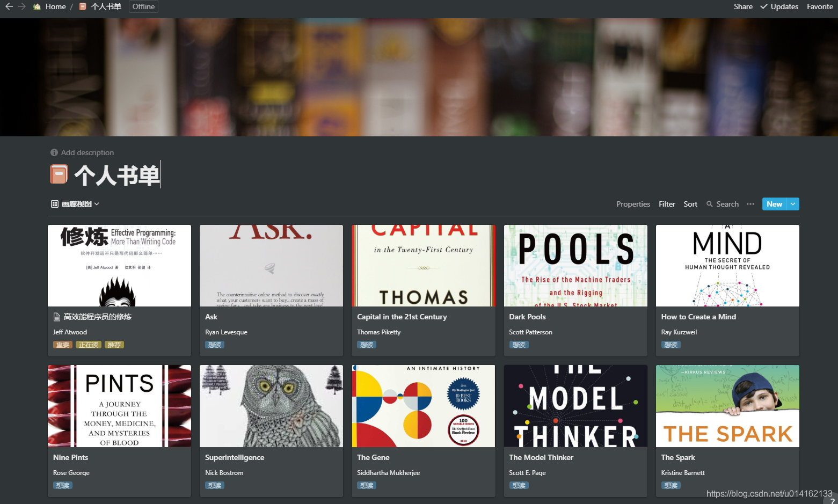Click the 想读 tag on The Spark card
The image size is (838, 504).
click(x=671, y=485)
